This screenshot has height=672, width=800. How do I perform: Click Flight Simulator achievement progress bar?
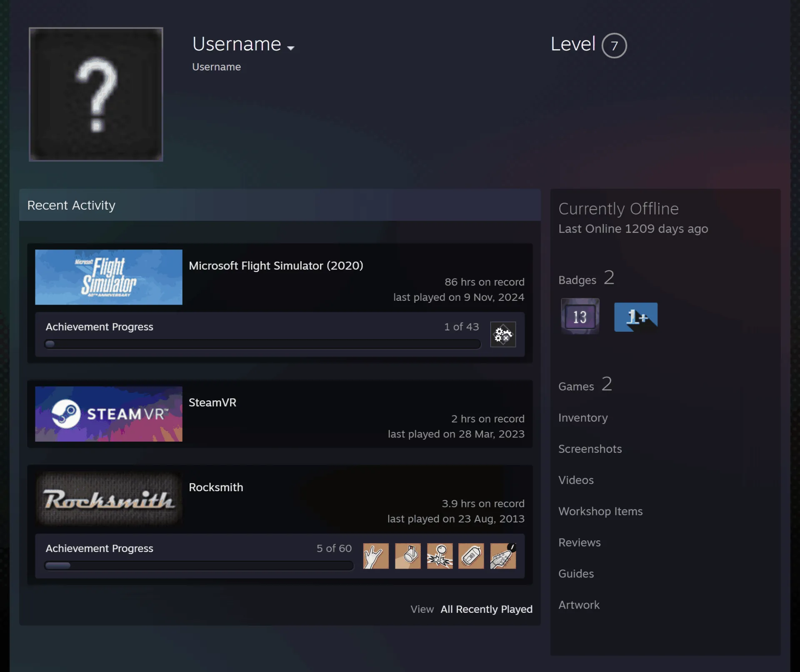click(262, 344)
